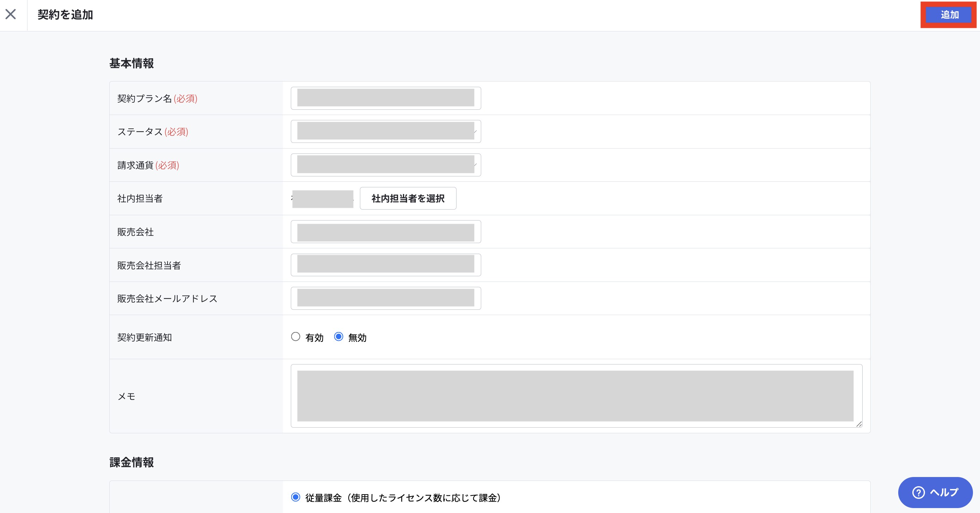Click the 販売会社メールアドレス label
980x513 pixels.
167,298
